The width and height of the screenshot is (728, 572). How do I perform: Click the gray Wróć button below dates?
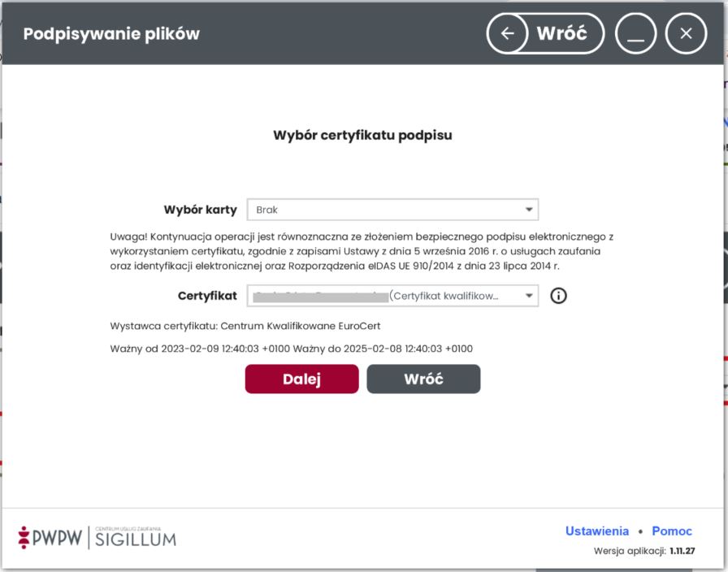pos(423,379)
